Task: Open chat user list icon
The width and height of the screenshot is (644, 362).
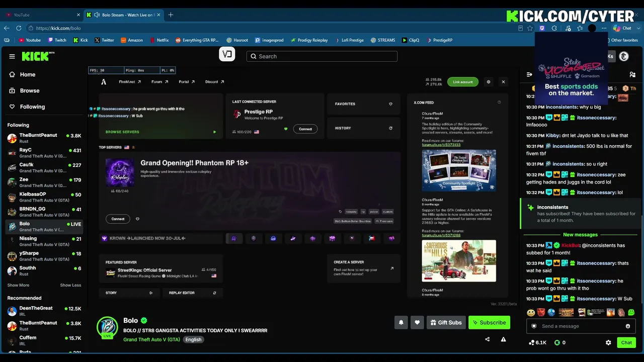Action: pyautogui.click(x=632, y=74)
